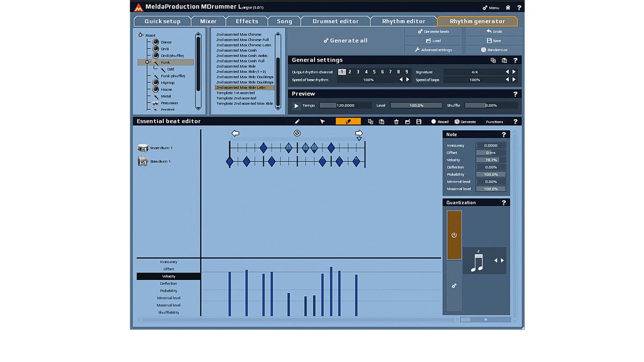Viewport: 644px width, 362px height.
Task: Play the preview
Action: (297, 106)
